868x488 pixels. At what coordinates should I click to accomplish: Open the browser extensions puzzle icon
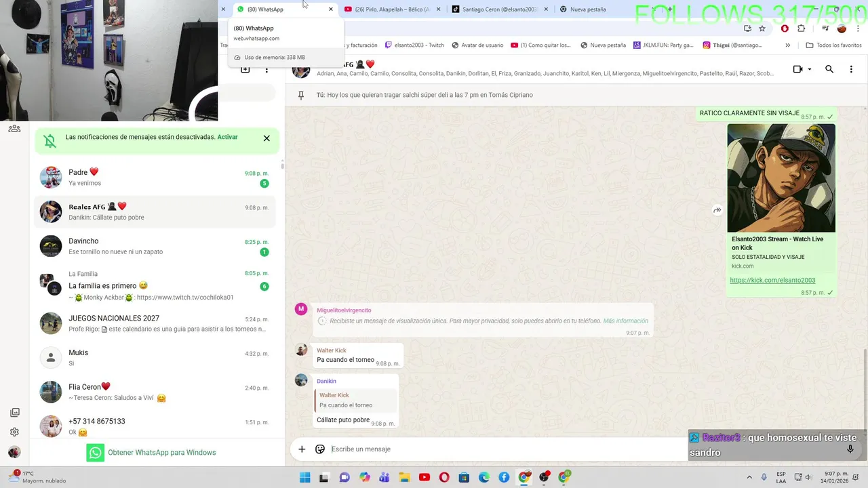tap(802, 28)
